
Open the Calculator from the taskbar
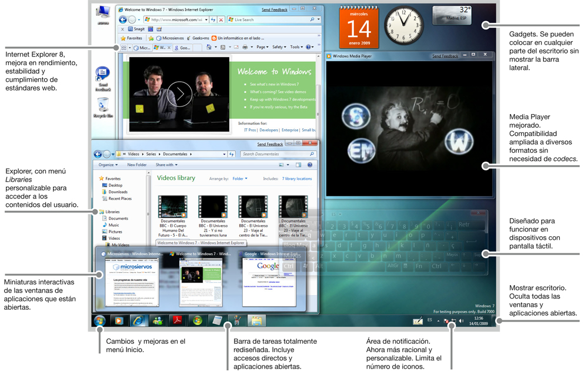point(217,320)
